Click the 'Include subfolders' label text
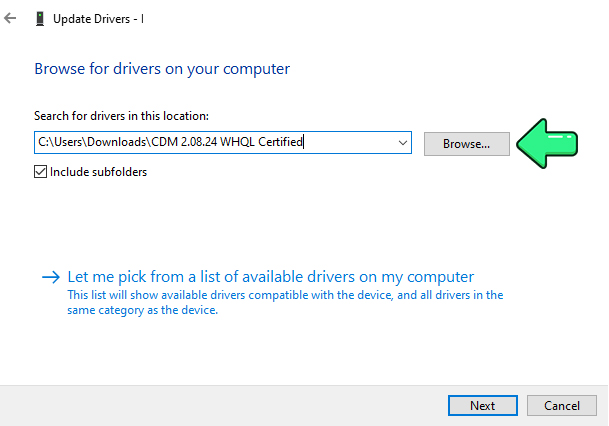 98,172
